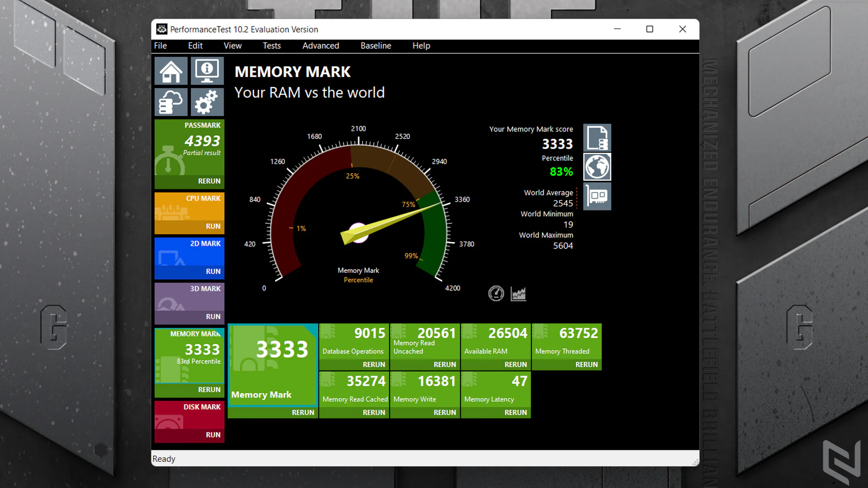Screen dimensions: 868x488
Task: Switch to the gauge dial view icon
Action: tap(496, 293)
